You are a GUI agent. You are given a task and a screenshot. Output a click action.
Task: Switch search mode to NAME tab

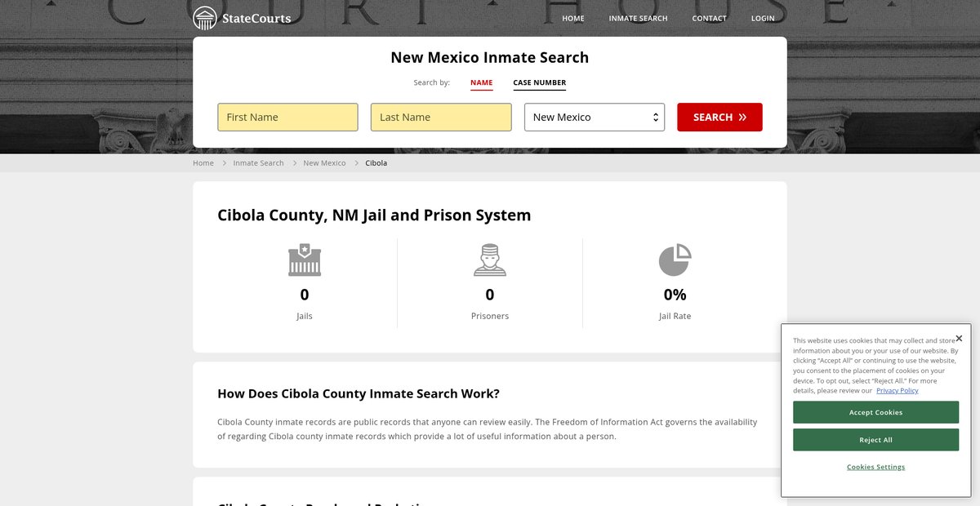tap(482, 83)
